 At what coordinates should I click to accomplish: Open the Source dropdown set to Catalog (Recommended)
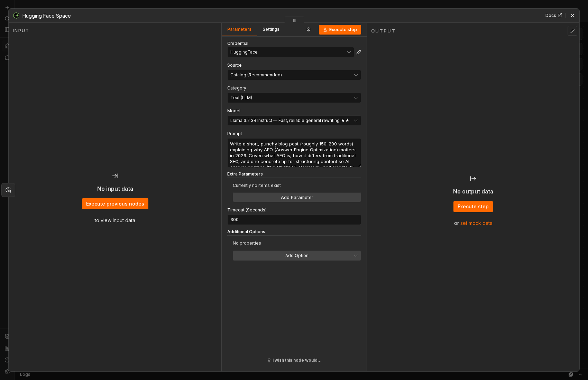click(x=294, y=75)
